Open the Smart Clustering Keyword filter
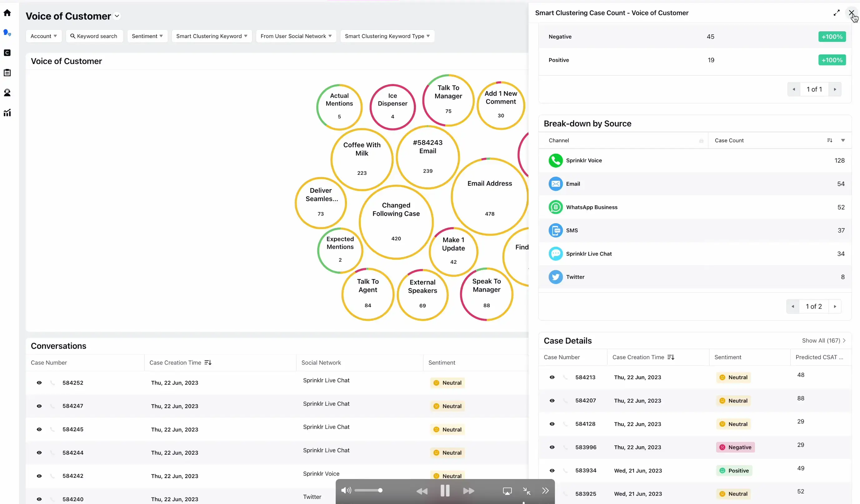 [x=212, y=36]
